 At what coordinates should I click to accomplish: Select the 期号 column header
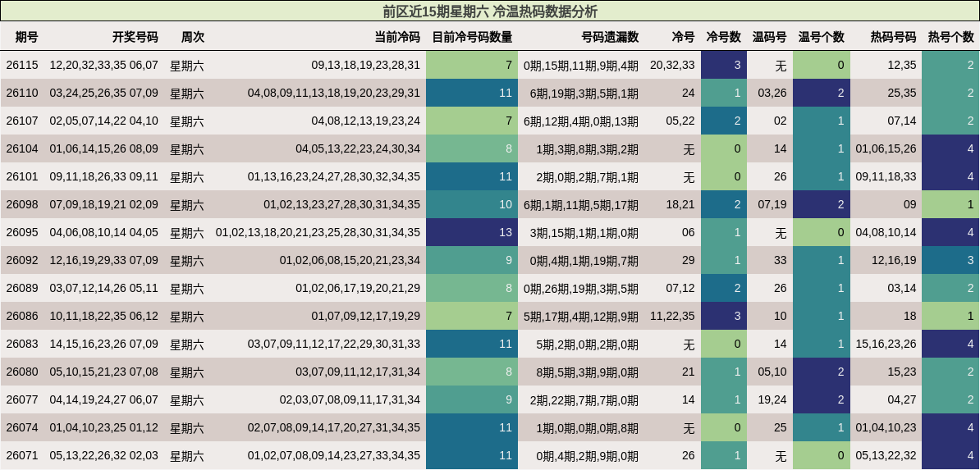[x=27, y=37]
